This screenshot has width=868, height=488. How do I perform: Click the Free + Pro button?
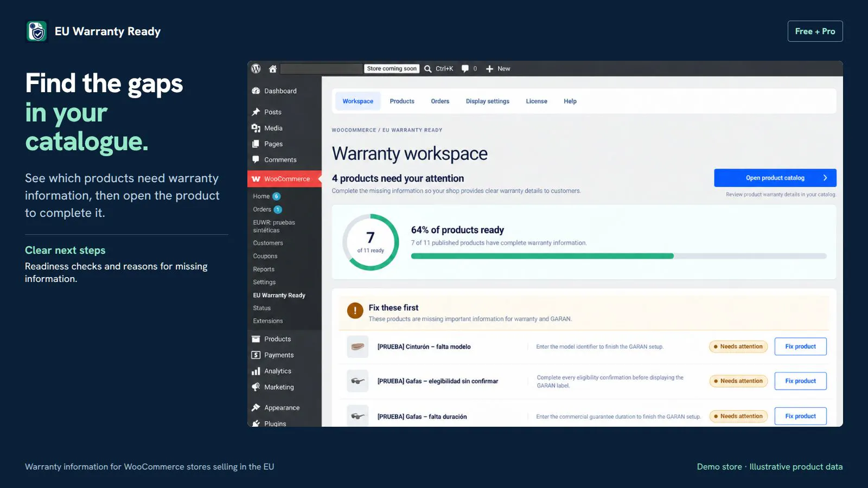[x=815, y=31]
